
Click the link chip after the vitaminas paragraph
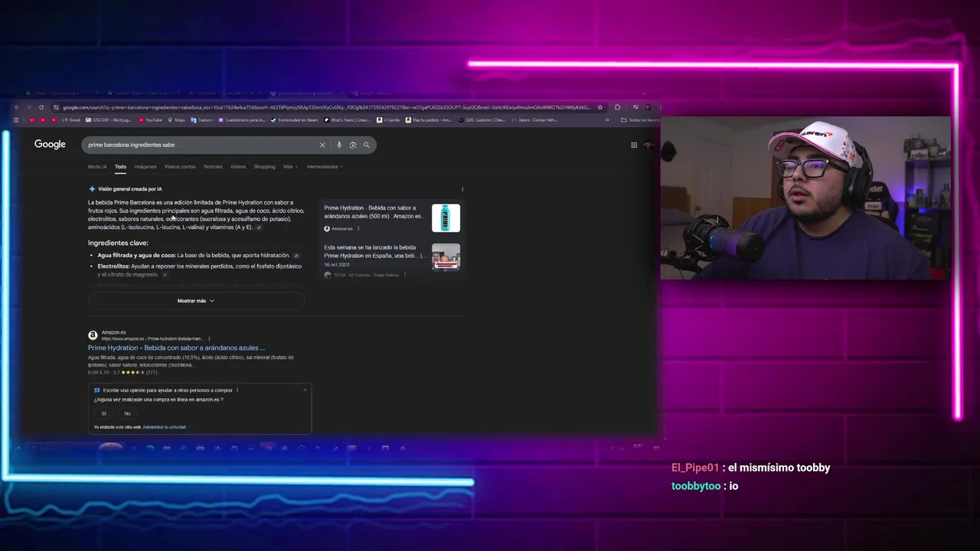click(x=260, y=227)
